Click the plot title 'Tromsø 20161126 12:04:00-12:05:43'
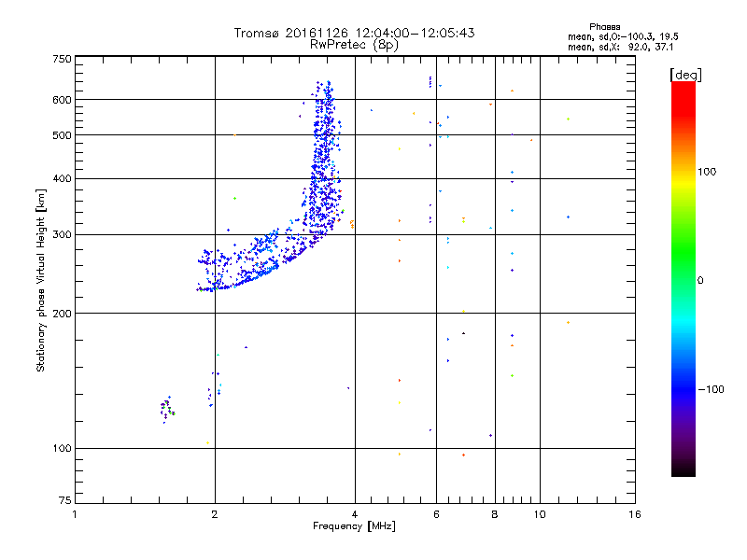The image size is (747, 560). pyautogui.click(x=354, y=33)
